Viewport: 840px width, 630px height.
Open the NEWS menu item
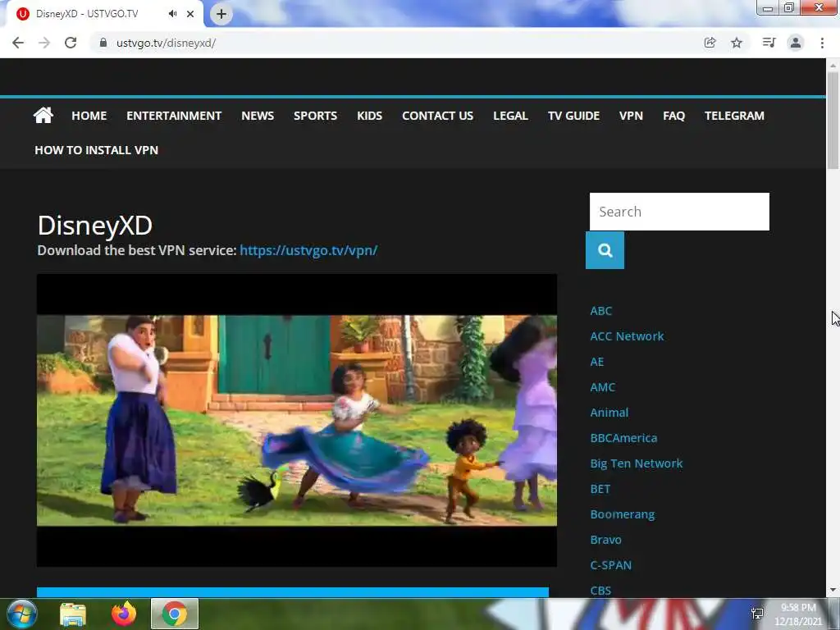pos(258,116)
